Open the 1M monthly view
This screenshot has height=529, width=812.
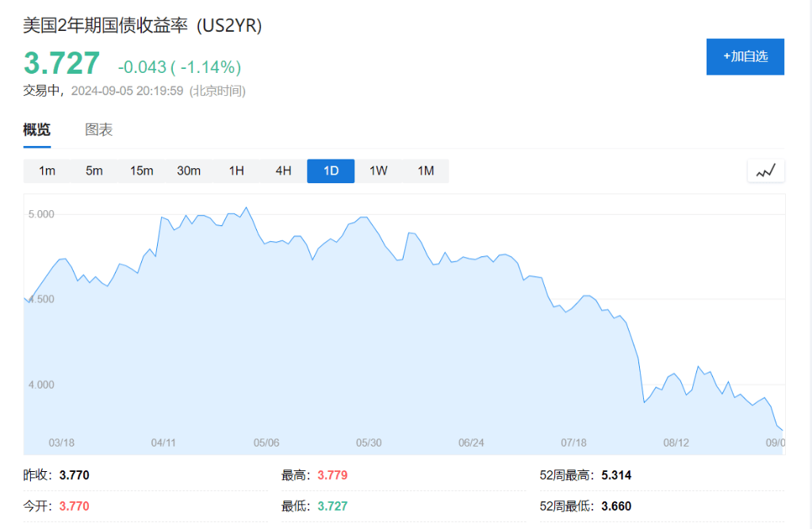click(x=425, y=171)
